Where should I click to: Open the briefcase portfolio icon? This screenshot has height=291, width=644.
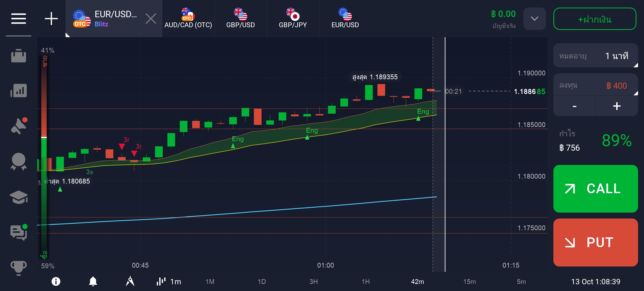(x=18, y=56)
